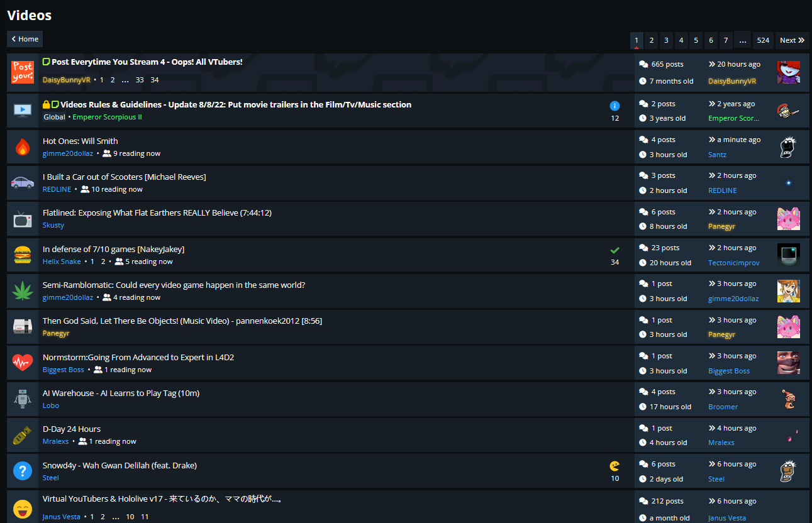Click the question mark icon for Snowd4y thread
This screenshot has height=523, width=812.
coord(23,471)
